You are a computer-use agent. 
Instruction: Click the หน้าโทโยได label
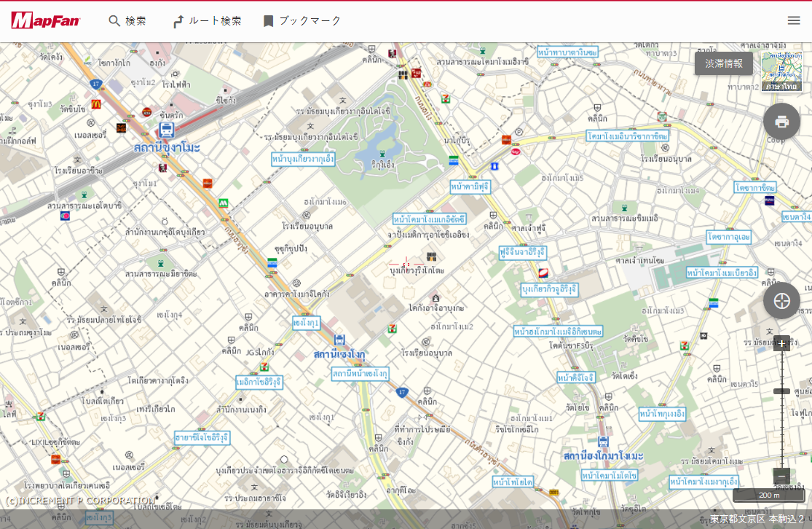pyautogui.click(x=513, y=482)
